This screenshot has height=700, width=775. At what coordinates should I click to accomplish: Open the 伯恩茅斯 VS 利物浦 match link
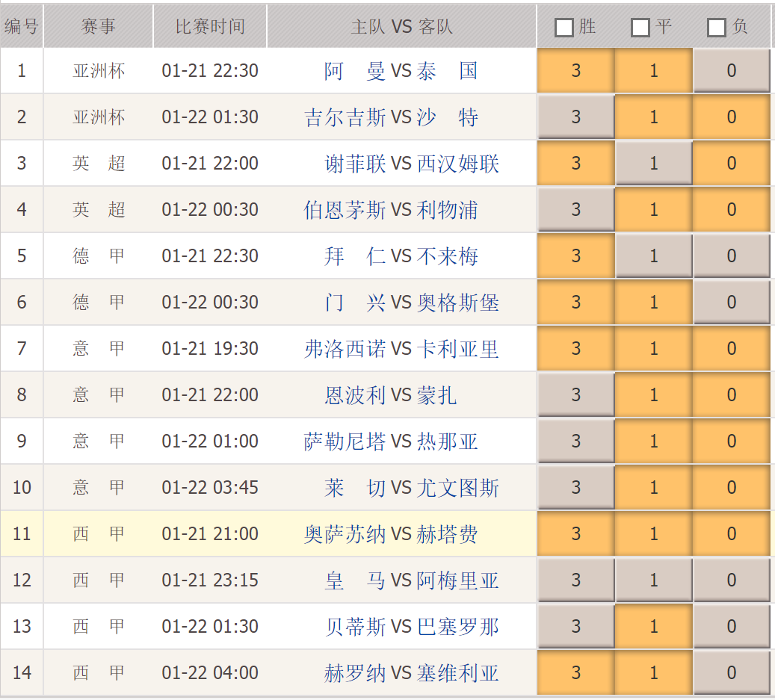click(391, 209)
